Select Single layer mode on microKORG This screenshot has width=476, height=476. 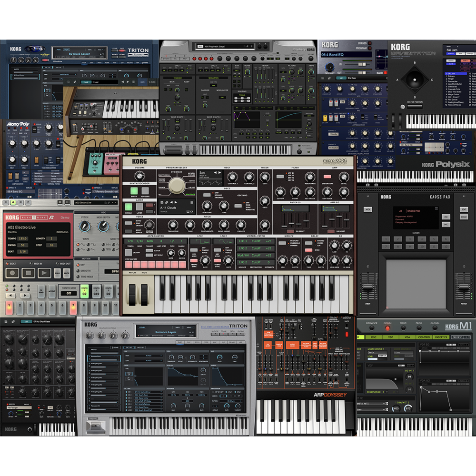(x=129, y=207)
